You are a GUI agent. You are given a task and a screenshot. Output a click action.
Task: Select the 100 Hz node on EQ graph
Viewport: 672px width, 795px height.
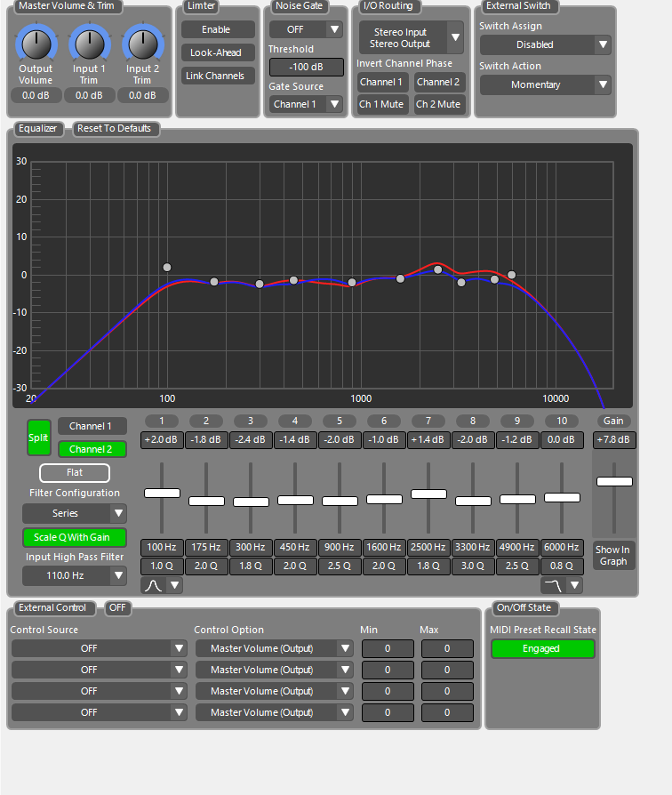point(166,268)
